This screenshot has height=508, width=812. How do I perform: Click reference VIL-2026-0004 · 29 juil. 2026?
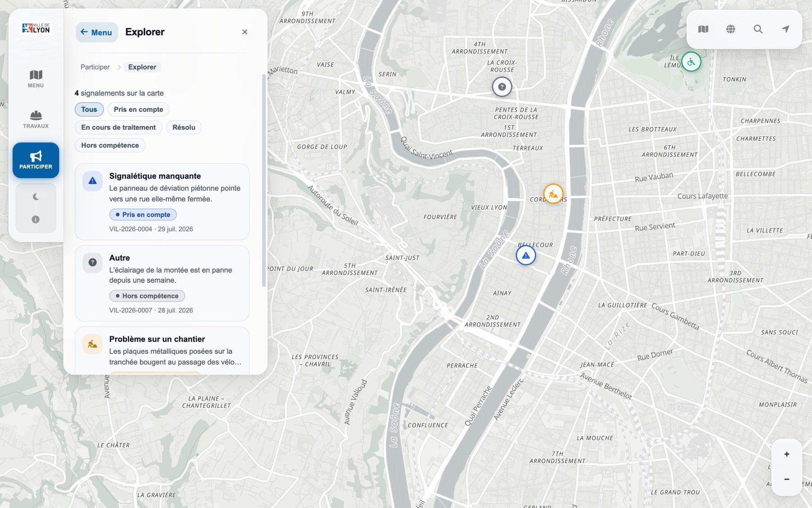[x=151, y=229]
